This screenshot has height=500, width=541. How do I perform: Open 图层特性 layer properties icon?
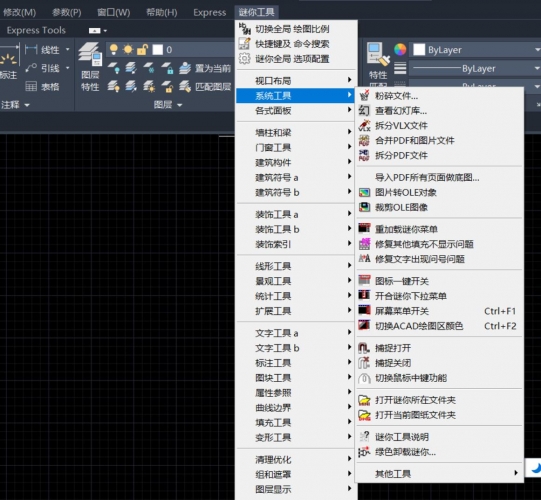tap(90, 54)
